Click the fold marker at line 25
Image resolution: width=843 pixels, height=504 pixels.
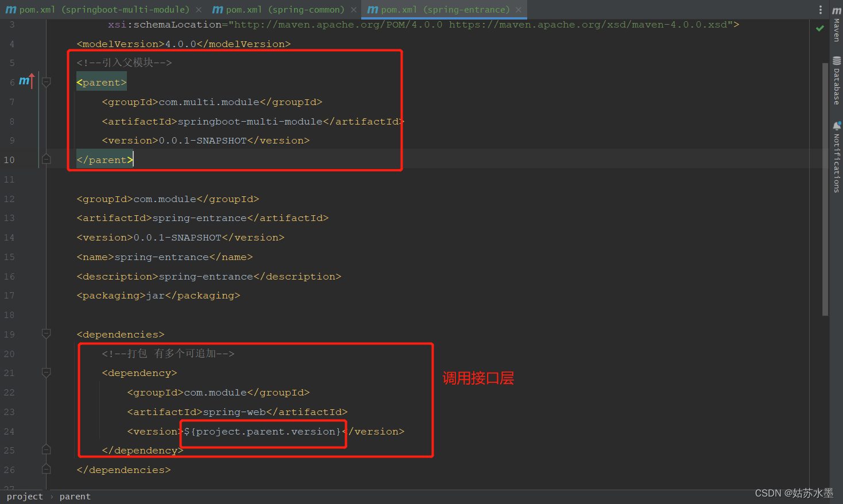click(x=47, y=450)
